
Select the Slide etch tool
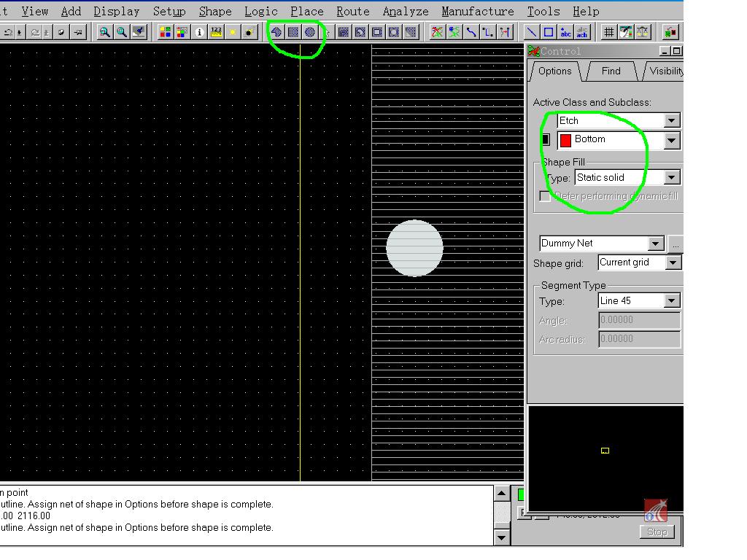point(487,32)
